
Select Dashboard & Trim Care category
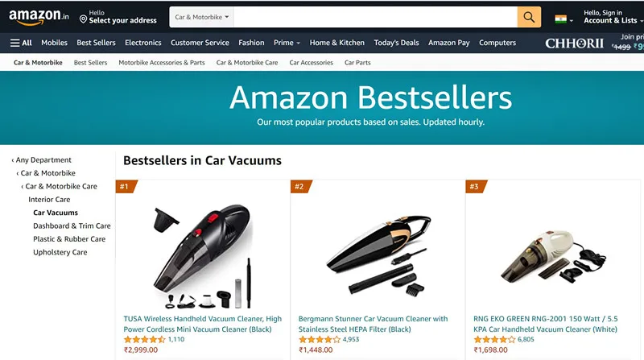pos(72,226)
